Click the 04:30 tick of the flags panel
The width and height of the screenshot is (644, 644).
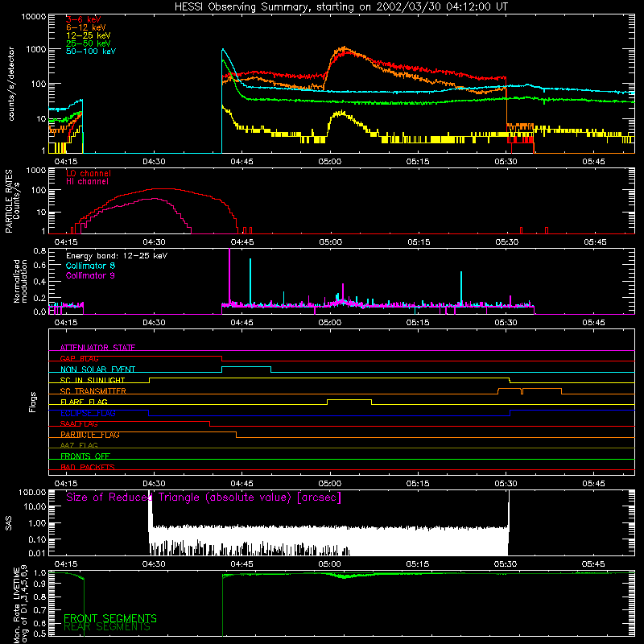click(154, 484)
